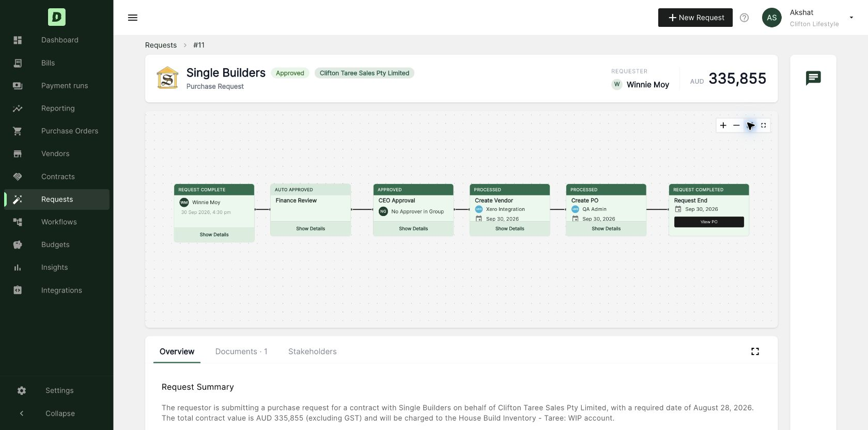Show Details for Create PO step
This screenshot has width=868, height=430.
click(x=606, y=228)
